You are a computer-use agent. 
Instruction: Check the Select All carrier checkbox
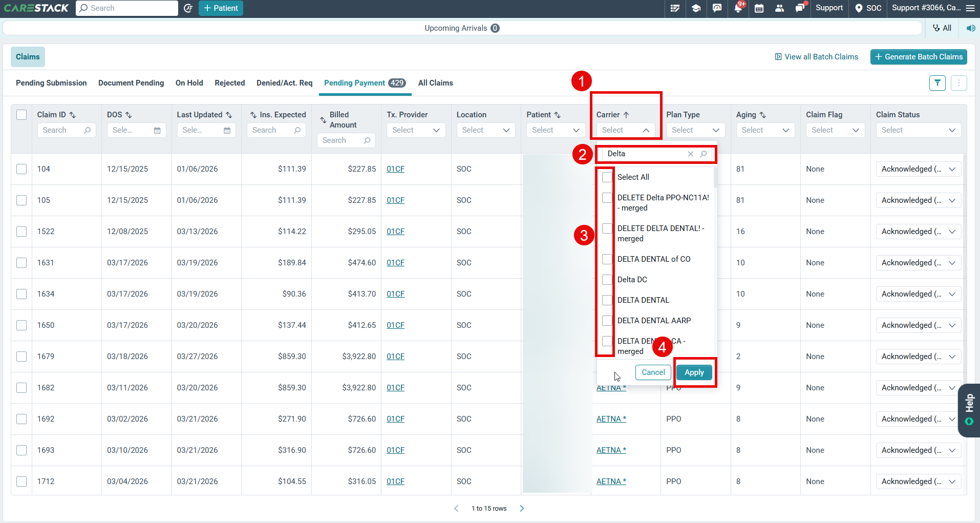pyautogui.click(x=607, y=177)
